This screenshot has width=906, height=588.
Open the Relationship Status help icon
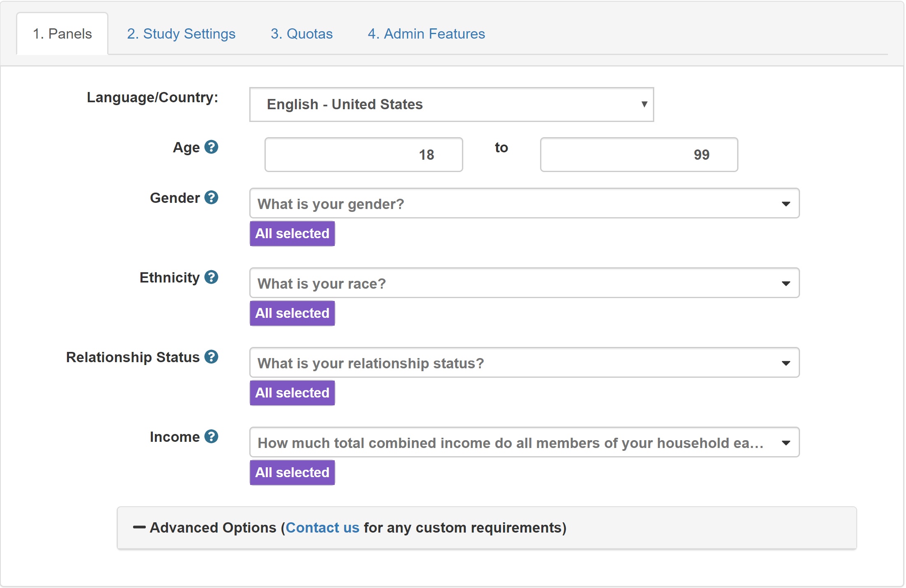click(211, 357)
